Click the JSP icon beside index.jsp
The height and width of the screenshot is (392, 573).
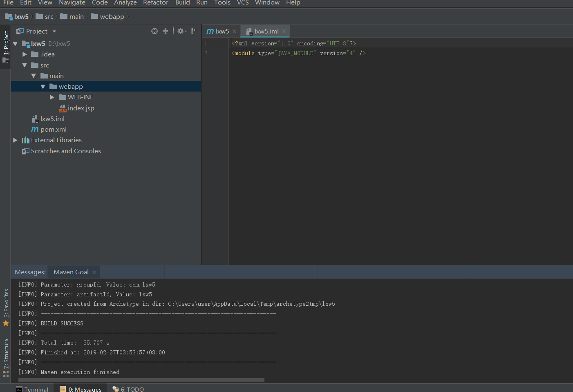coord(63,108)
